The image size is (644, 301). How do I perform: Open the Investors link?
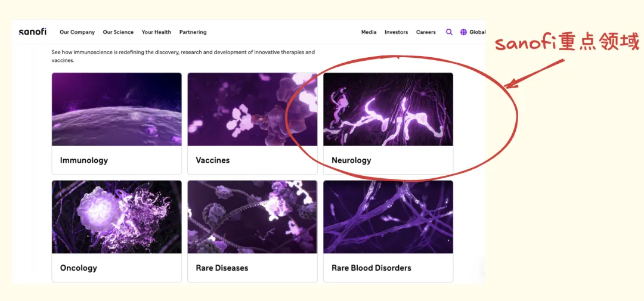point(397,32)
